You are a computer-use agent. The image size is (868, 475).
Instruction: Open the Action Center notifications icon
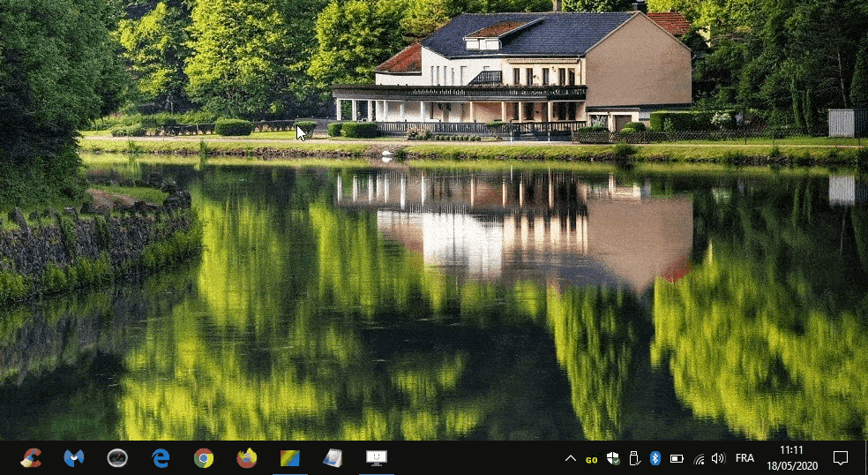pyautogui.click(x=841, y=458)
